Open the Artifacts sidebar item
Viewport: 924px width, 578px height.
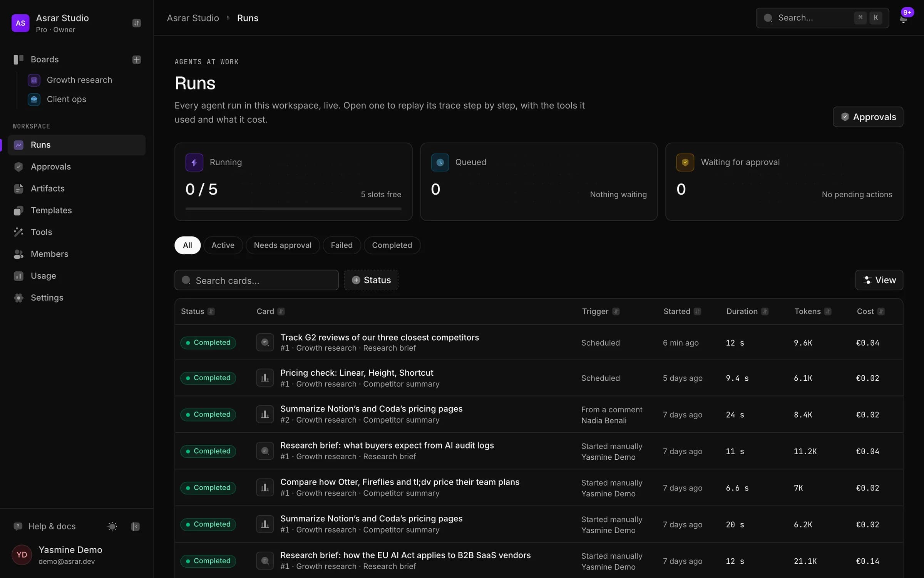(x=77, y=188)
